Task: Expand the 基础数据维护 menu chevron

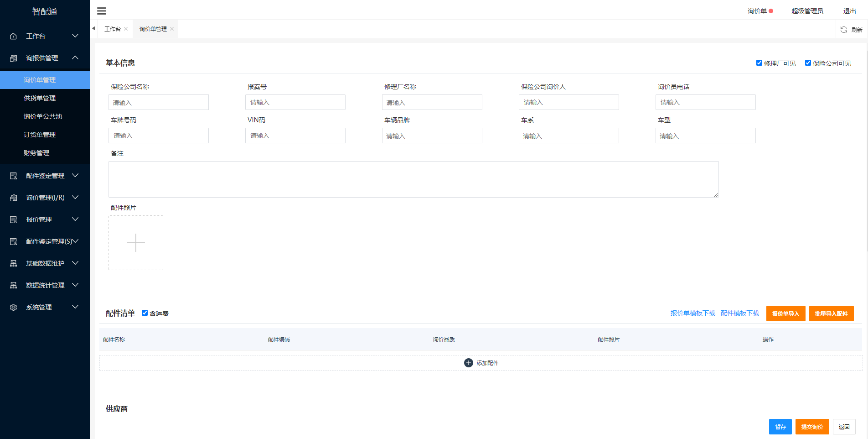Action: (75, 263)
